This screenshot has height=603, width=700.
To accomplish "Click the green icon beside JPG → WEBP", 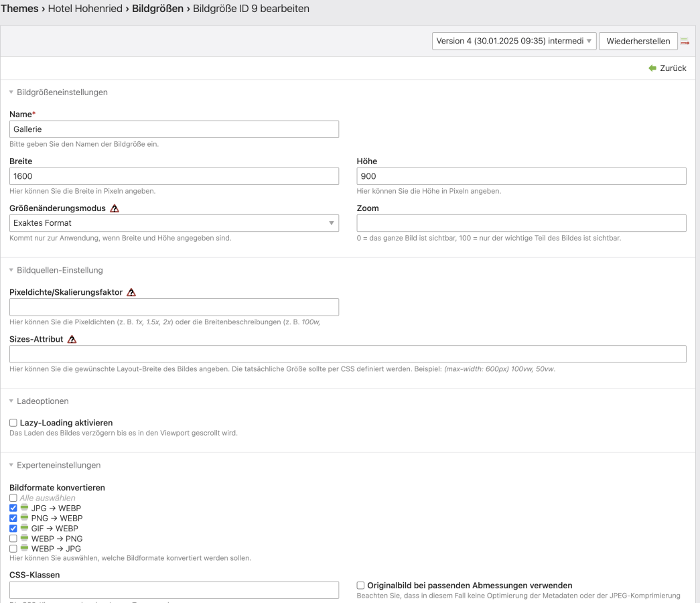I will [25, 508].
